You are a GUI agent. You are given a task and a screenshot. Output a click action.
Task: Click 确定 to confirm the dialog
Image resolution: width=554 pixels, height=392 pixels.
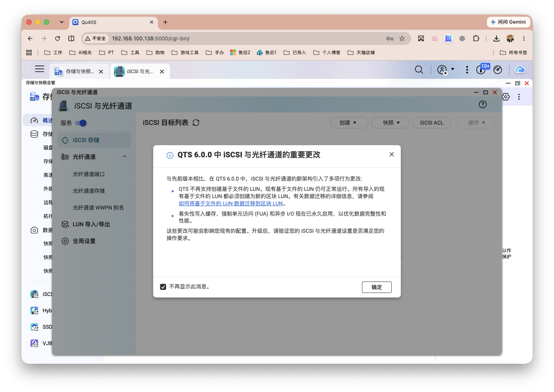tap(377, 287)
